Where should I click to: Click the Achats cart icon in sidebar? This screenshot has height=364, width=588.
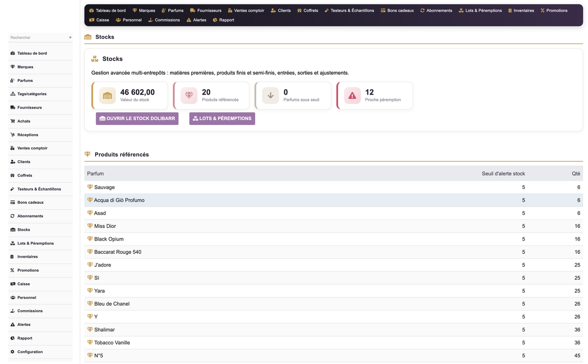tap(12, 121)
